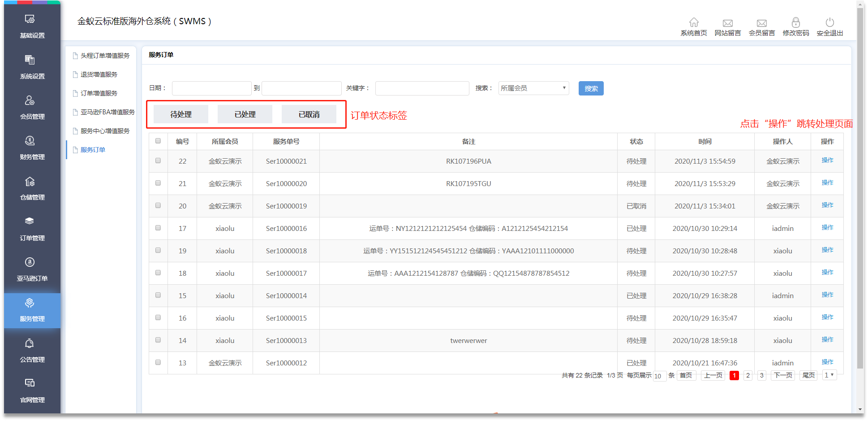Open 修改密码 lock icon

click(x=795, y=22)
